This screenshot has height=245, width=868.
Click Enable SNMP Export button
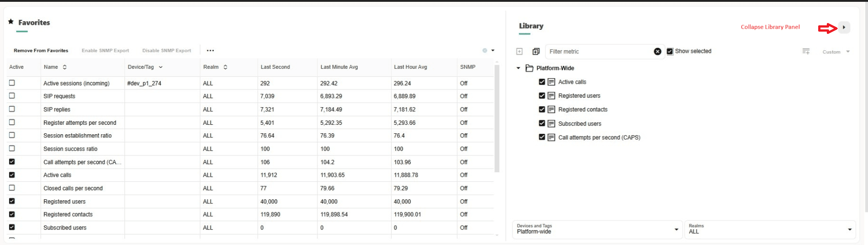pos(105,51)
